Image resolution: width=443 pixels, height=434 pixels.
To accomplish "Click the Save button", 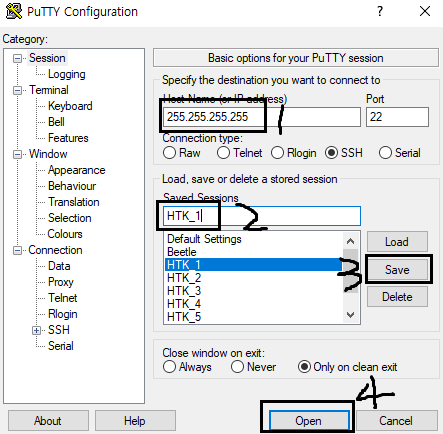I will click(397, 269).
